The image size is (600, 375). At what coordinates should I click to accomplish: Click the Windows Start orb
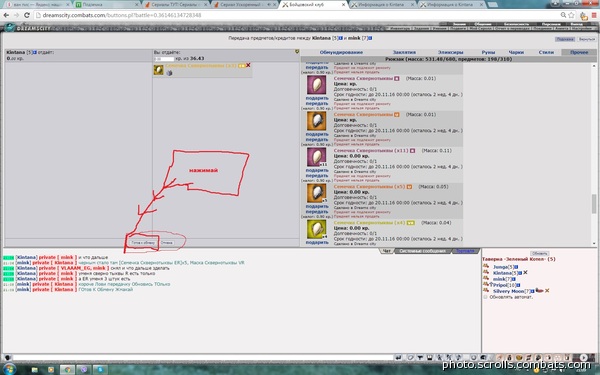8,369
